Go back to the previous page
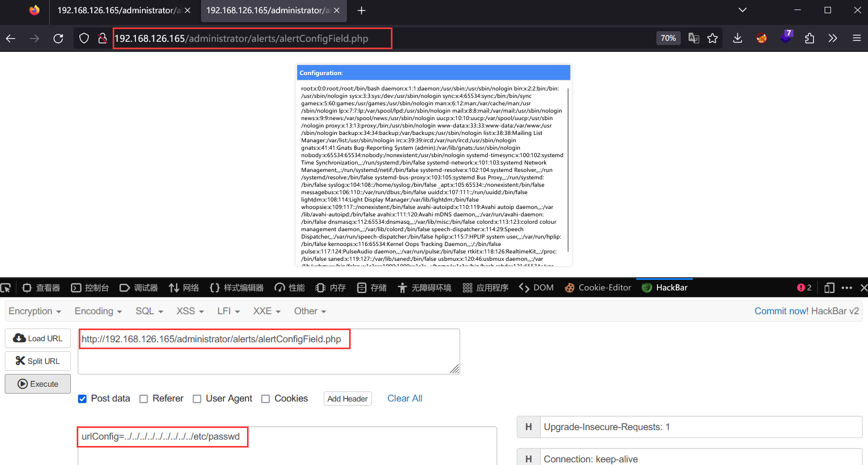Image resolution: width=868 pixels, height=465 pixels. point(11,38)
